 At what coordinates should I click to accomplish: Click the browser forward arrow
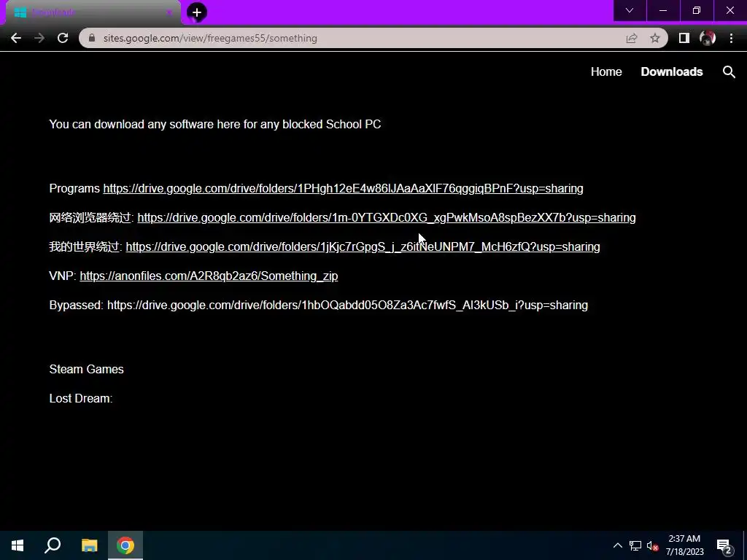pos(39,38)
